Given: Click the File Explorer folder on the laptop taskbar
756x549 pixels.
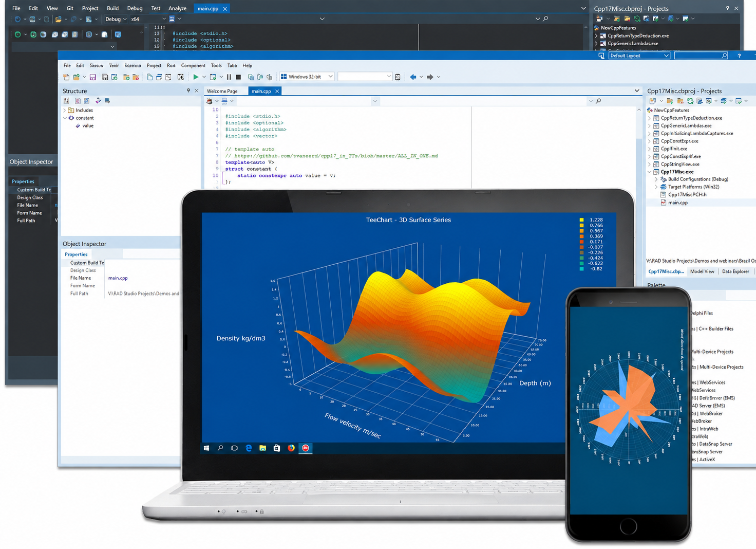Looking at the screenshot, I should (x=262, y=448).
